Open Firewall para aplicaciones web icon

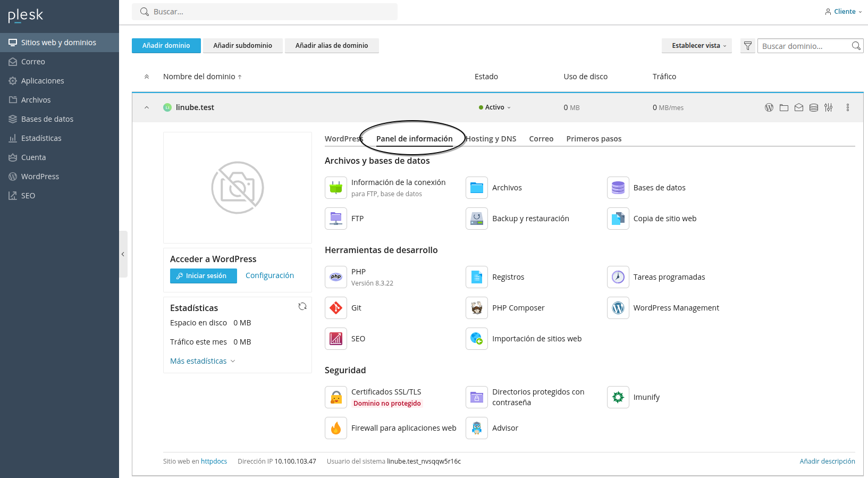[x=336, y=428]
